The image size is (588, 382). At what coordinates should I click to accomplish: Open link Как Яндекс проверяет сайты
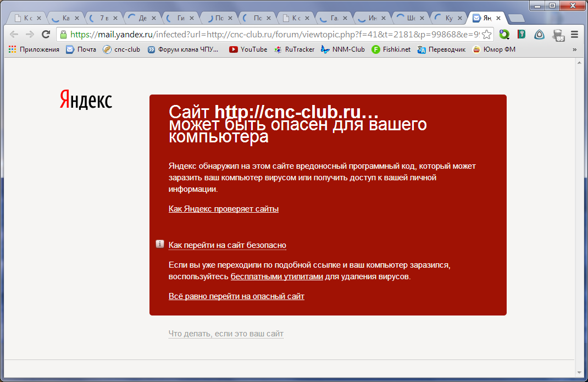[224, 209]
